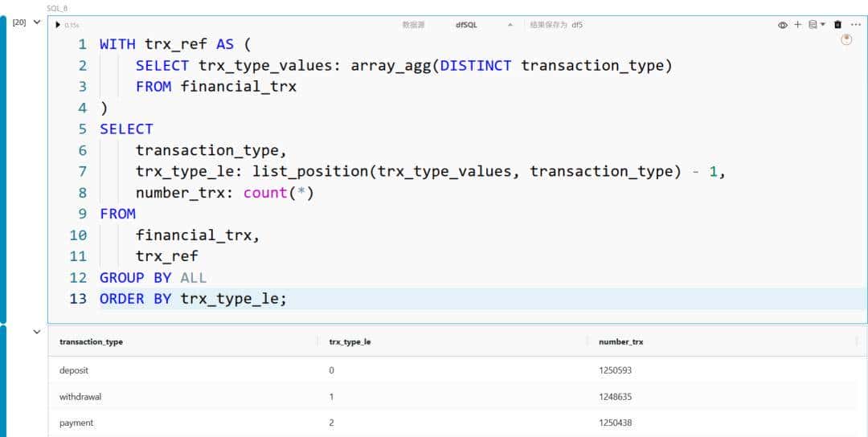Click the round orange indicator icon in editor
The image size is (868, 437).
tap(846, 39)
